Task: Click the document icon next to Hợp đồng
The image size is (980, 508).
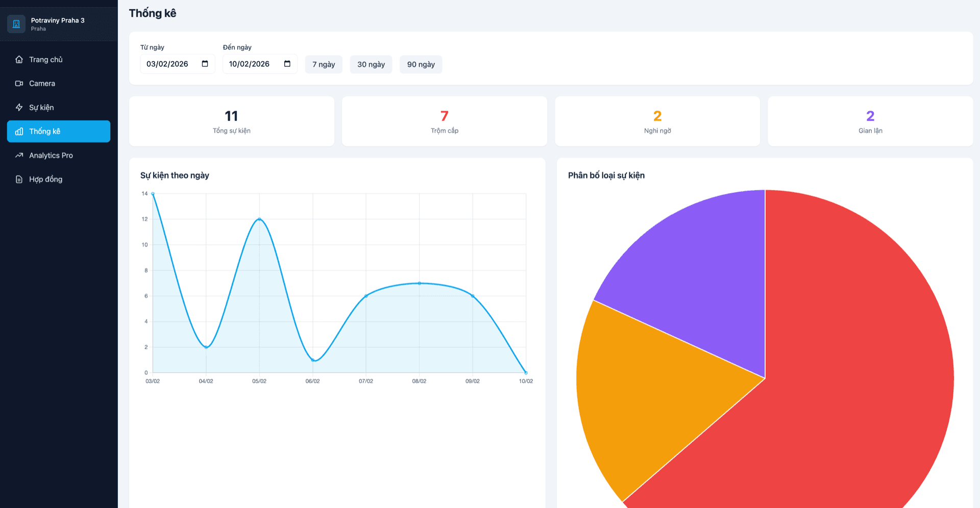Action: pyautogui.click(x=19, y=179)
